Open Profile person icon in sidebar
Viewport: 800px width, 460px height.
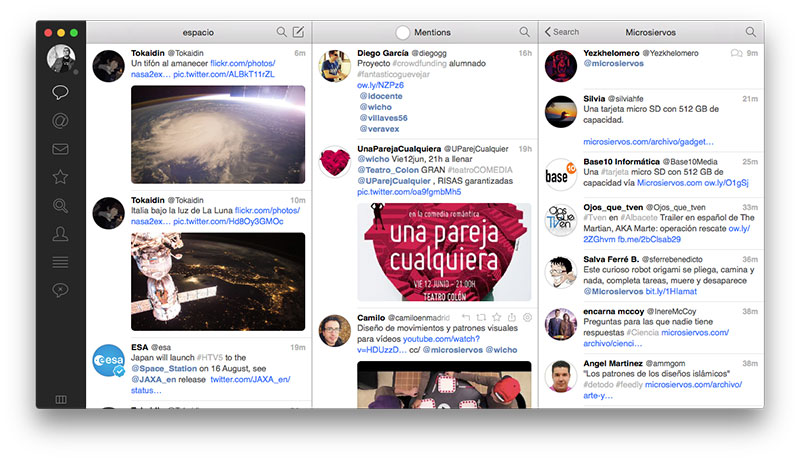(x=60, y=234)
